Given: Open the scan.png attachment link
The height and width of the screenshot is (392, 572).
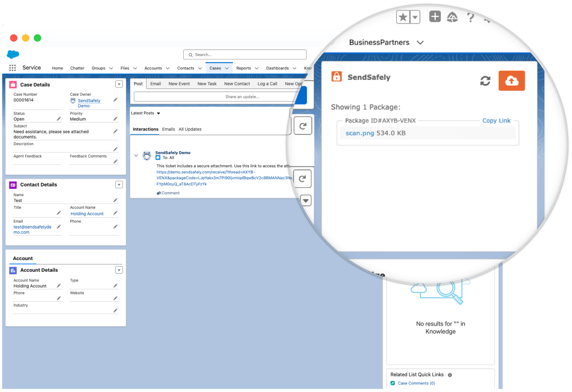Looking at the screenshot, I should [359, 133].
